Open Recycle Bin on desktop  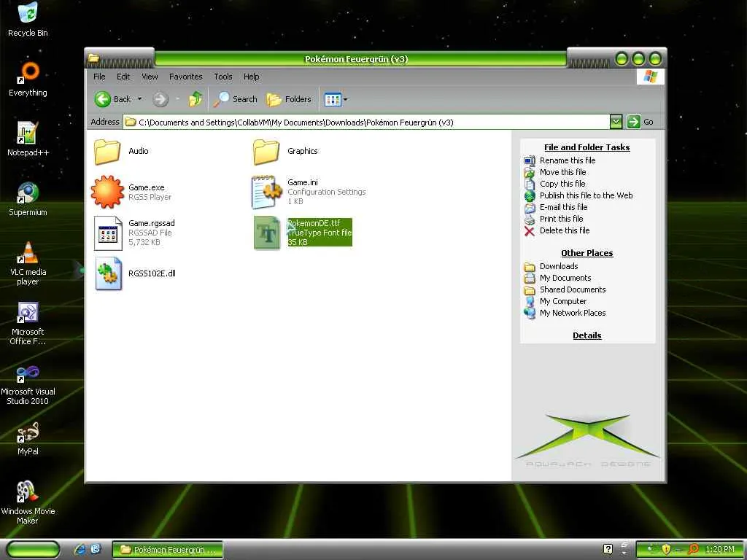click(28, 20)
